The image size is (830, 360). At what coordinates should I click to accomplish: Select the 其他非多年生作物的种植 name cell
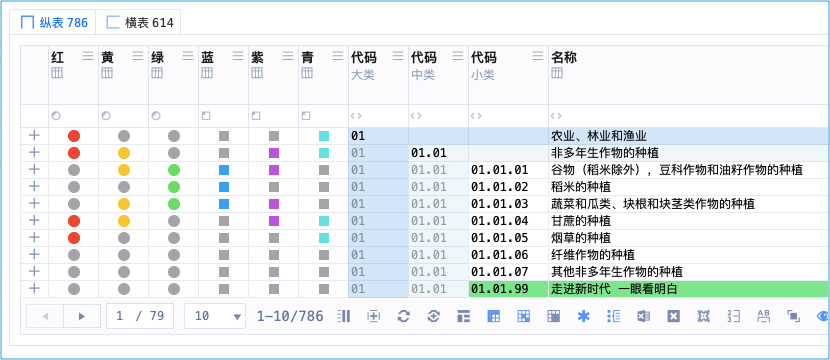[689, 272]
